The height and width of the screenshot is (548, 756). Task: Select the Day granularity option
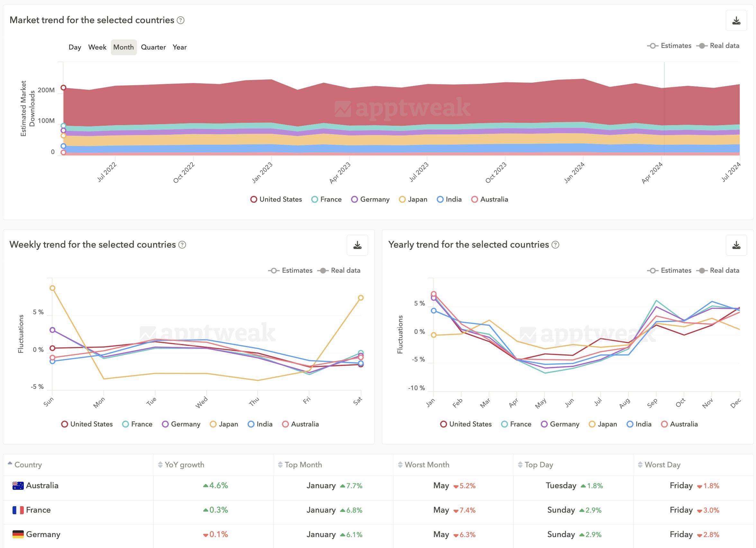click(x=75, y=47)
